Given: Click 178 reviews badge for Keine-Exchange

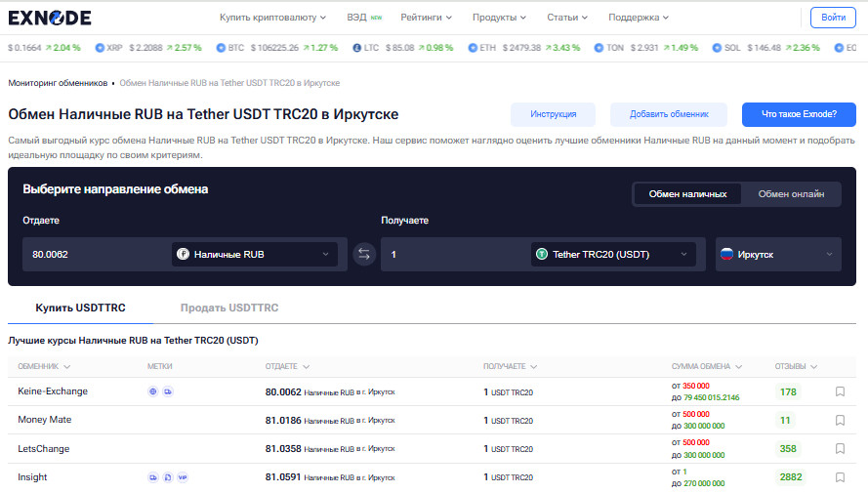Looking at the screenshot, I should [x=788, y=391].
